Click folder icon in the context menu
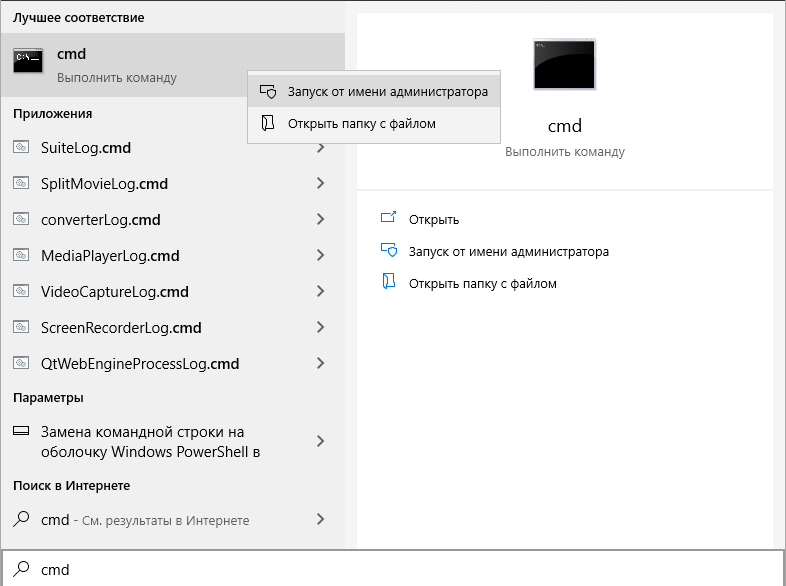Image resolution: width=786 pixels, height=586 pixels. click(x=268, y=123)
